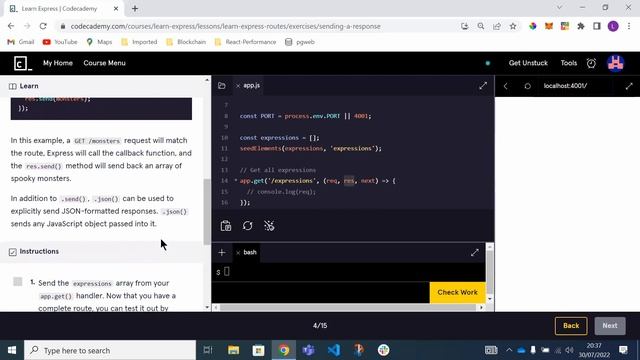Expand the browser preview pane
640x360 pixels.
[629, 86]
